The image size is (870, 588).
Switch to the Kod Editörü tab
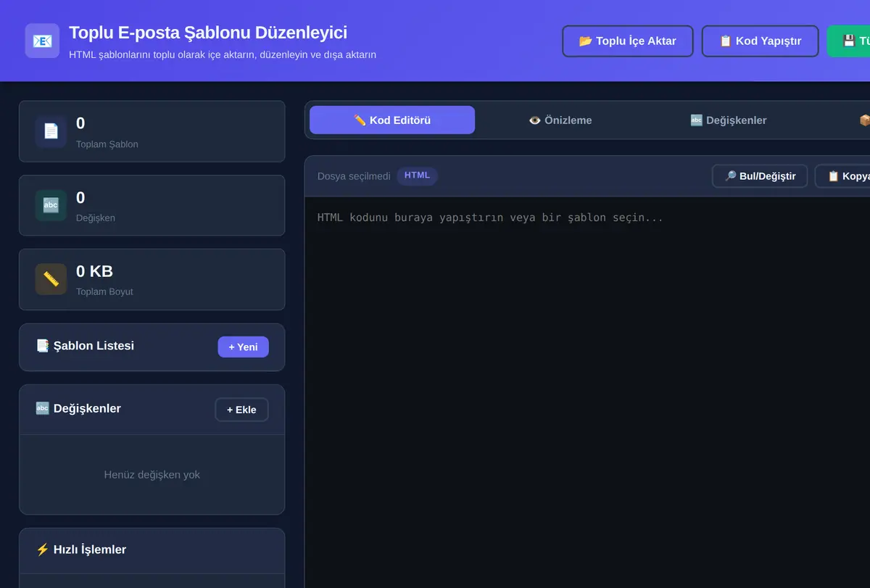click(x=392, y=120)
